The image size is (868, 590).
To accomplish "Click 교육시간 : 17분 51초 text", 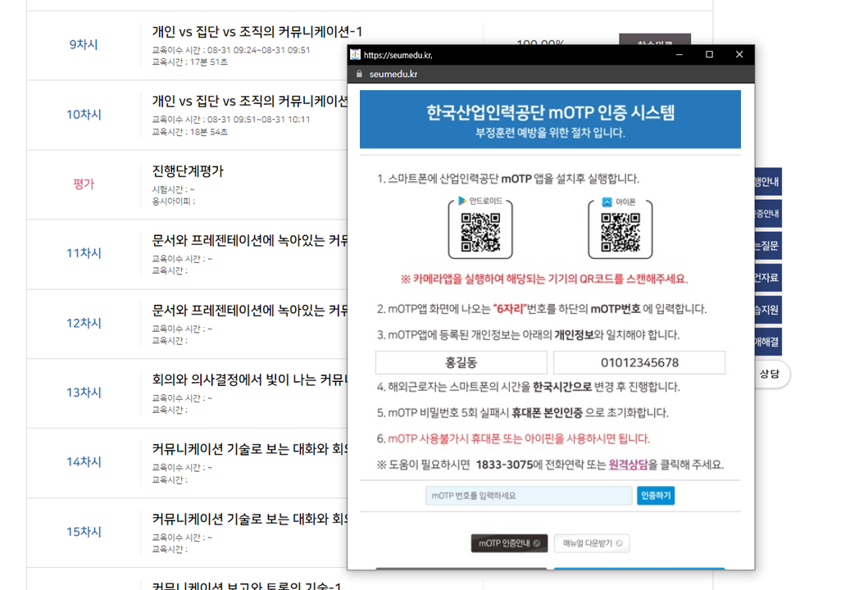I will coord(190,62).
